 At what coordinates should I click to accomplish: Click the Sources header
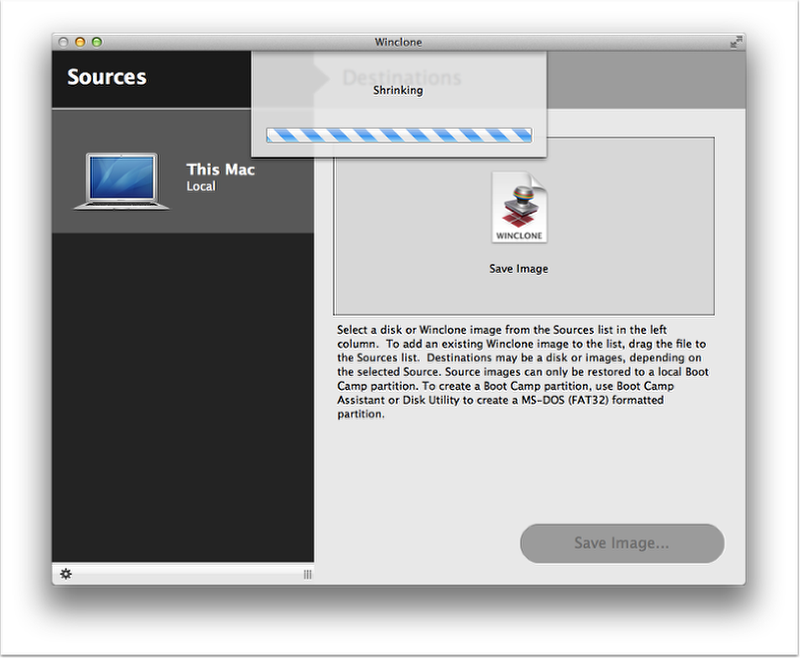click(107, 77)
